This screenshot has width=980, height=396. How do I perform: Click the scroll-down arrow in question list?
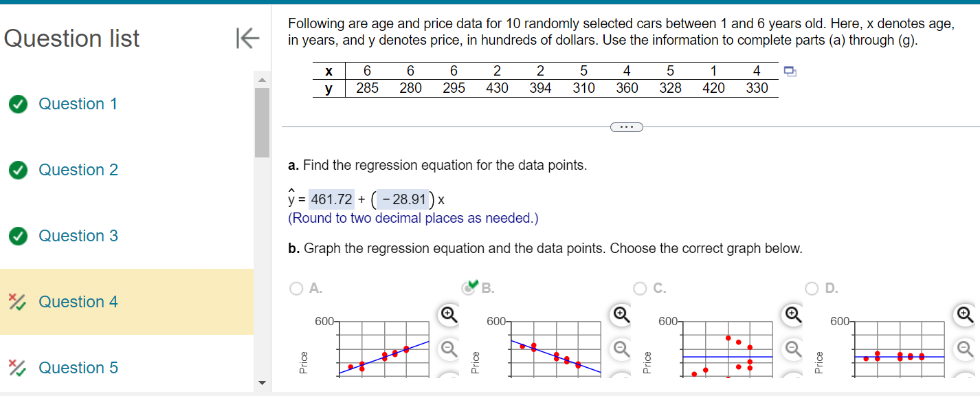click(x=262, y=384)
